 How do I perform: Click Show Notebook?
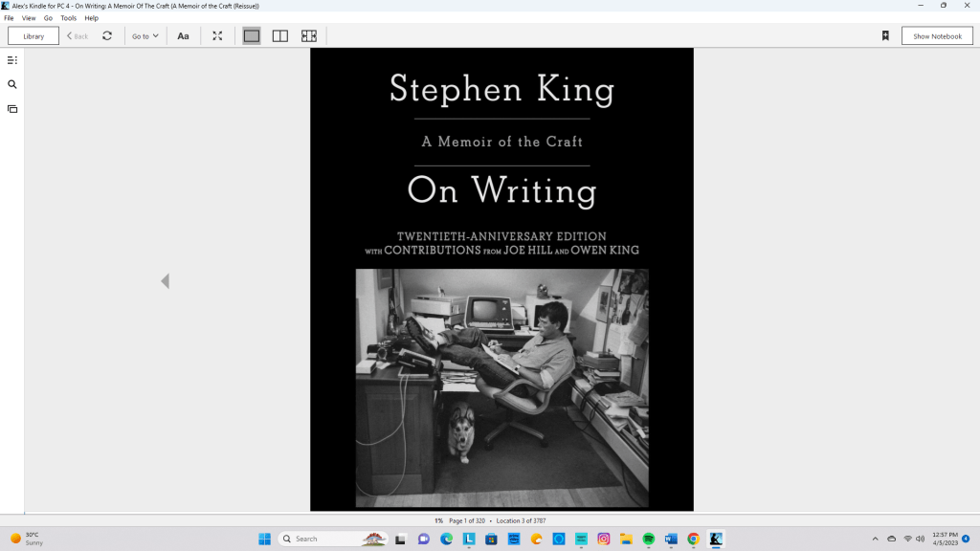coord(936,35)
